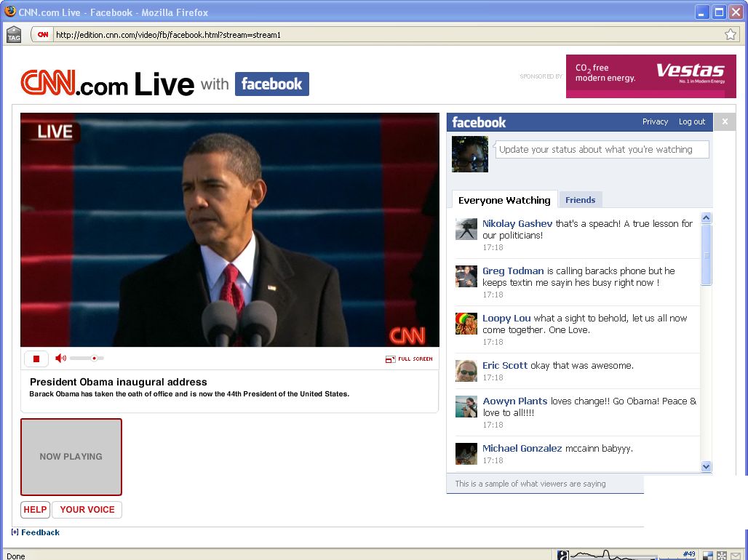This screenshot has height=560, width=748.
Task: Click the comment feed scroll-up arrow
Action: pos(707,218)
